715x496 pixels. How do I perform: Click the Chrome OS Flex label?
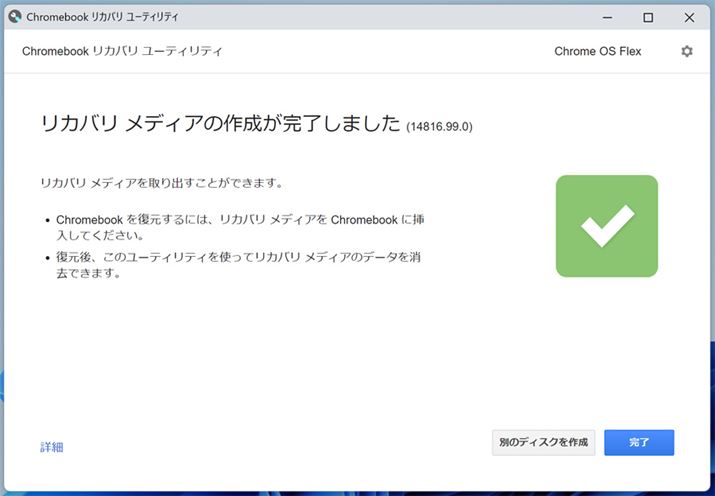tap(597, 51)
